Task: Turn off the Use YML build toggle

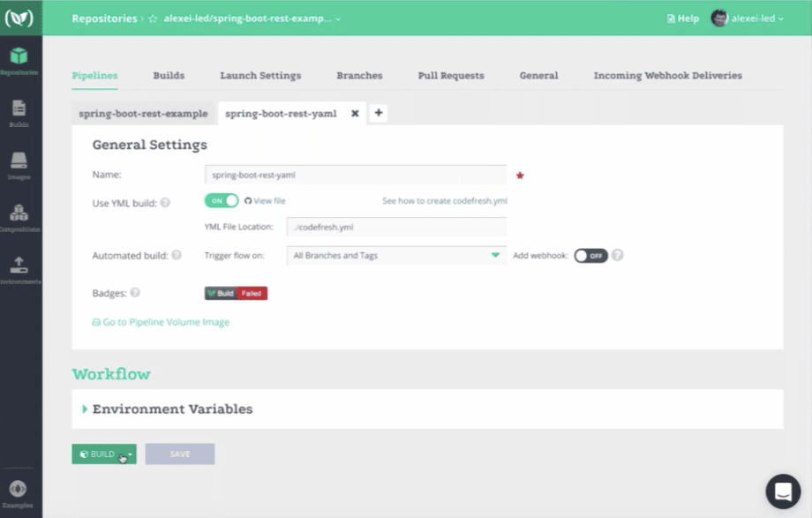Action: [x=222, y=201]
